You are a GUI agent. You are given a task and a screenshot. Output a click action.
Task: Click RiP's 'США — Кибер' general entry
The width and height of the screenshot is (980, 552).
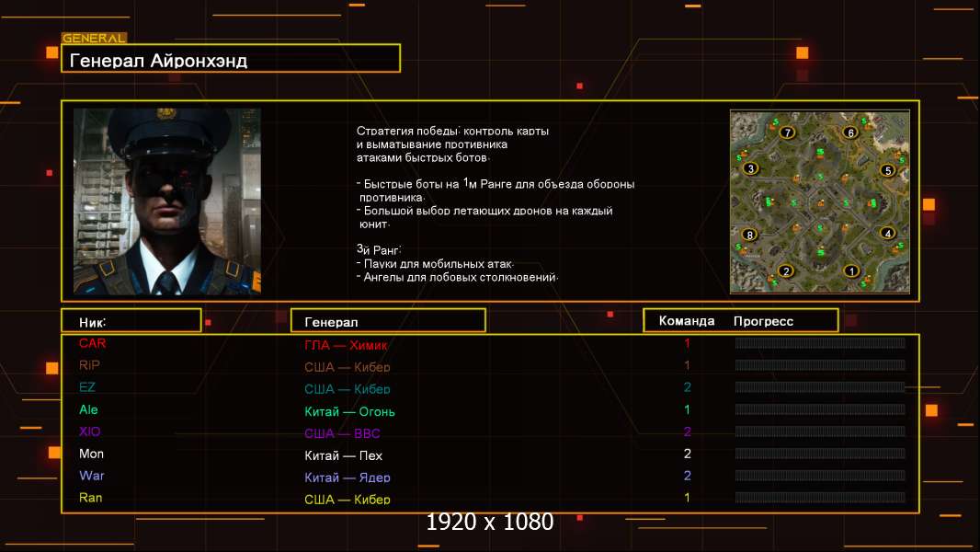click(x=347, y=367)
